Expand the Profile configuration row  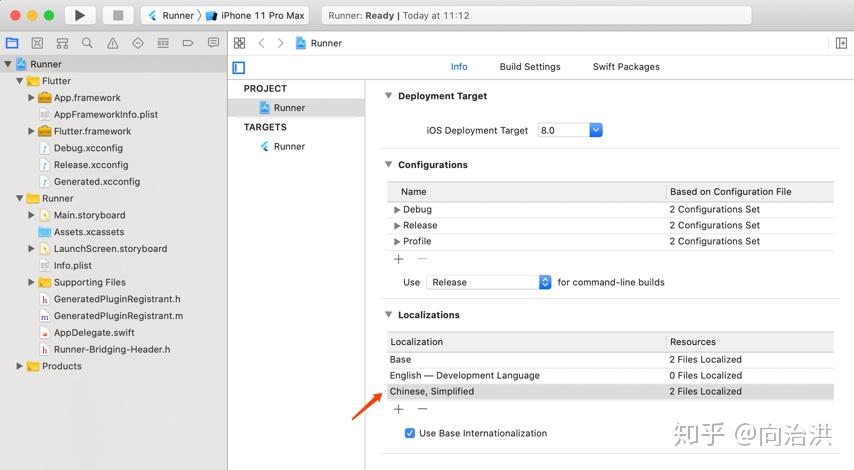(396, 241)
